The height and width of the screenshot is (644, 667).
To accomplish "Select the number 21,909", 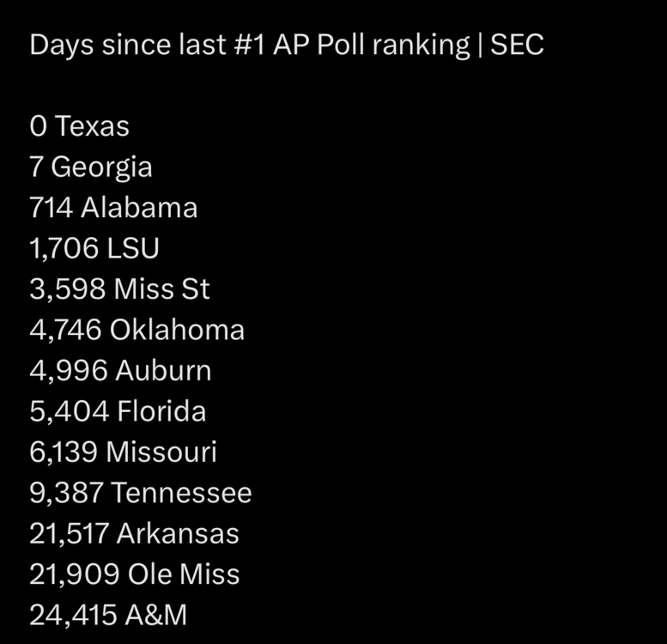I will pyautogui.click(x=70, y=574).
